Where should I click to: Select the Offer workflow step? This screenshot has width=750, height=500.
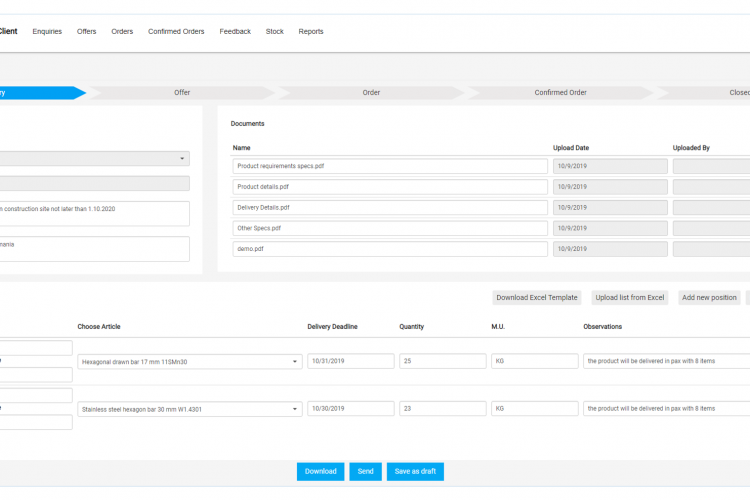(182, 93)
